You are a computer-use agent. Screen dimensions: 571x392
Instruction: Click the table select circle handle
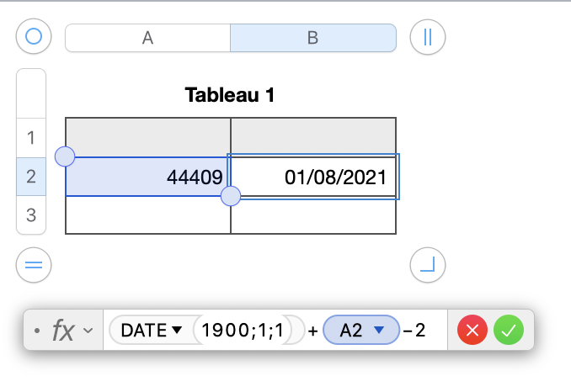click(34, 37)
